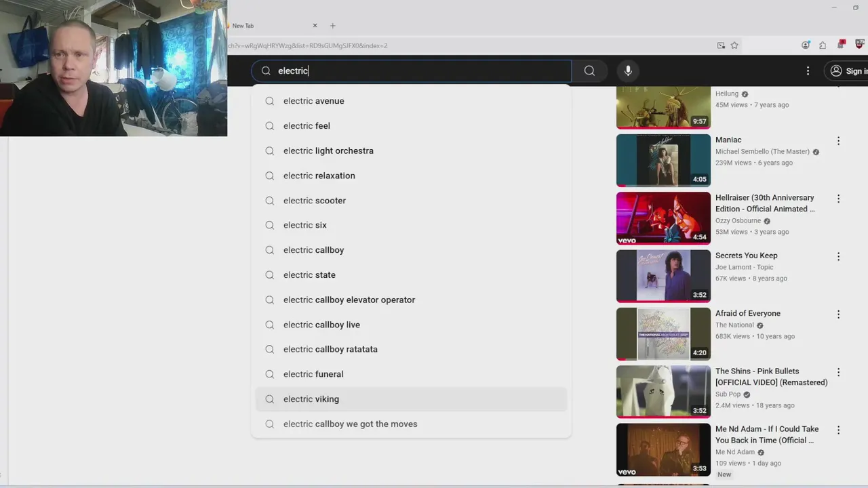868x488 pixels.
Task: Open more options for Hellraiser video
Action: [838, 199]
